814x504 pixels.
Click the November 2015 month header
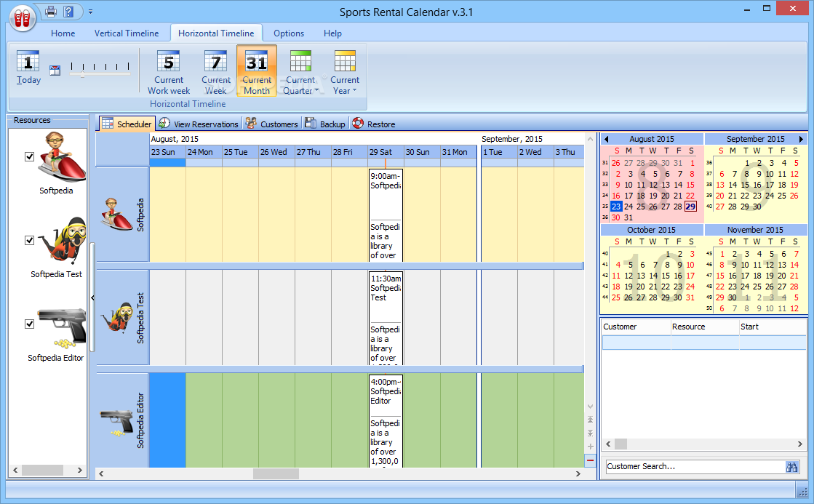pos(755,230)
